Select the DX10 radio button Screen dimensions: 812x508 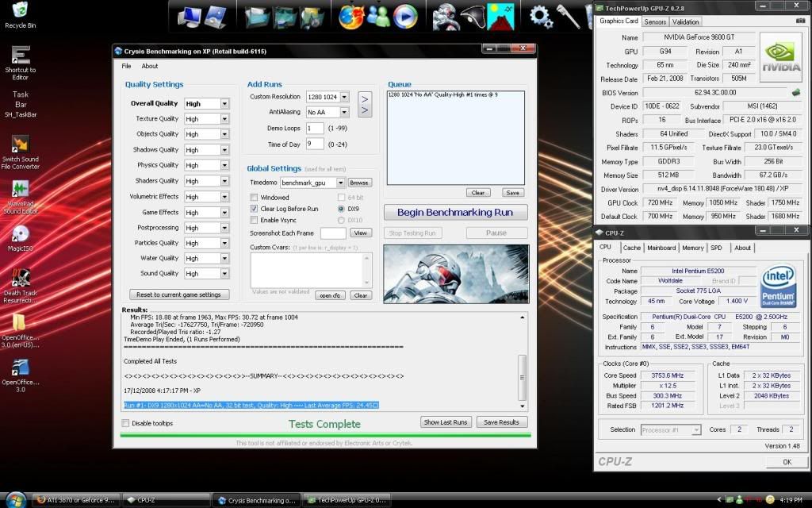point(341,221)
